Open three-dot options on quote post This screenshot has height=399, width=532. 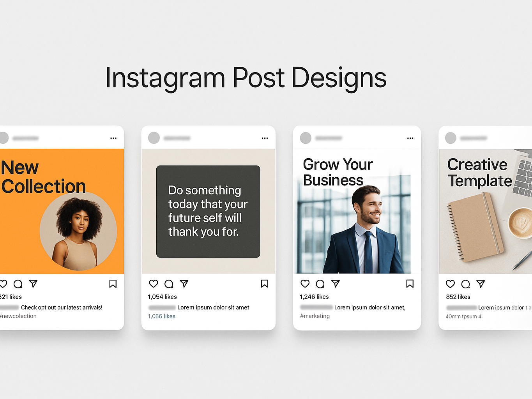pyautogui.click(x=265, y=138)
